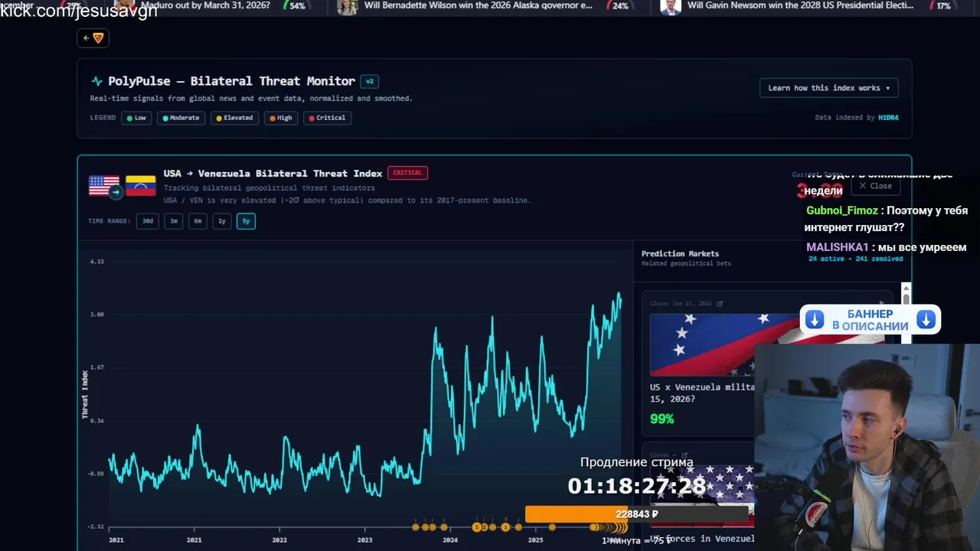This screenshot has height=551, width=980.
Task: Open external link icon beside Closes Jan 15, 2026
Action: pos(720,304)
